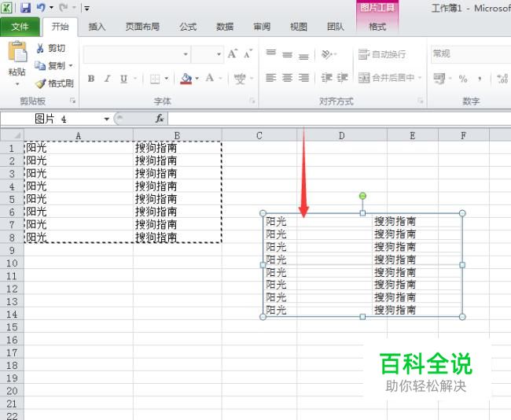Switch to the 数据 Data tab

[x=225, y=27]
